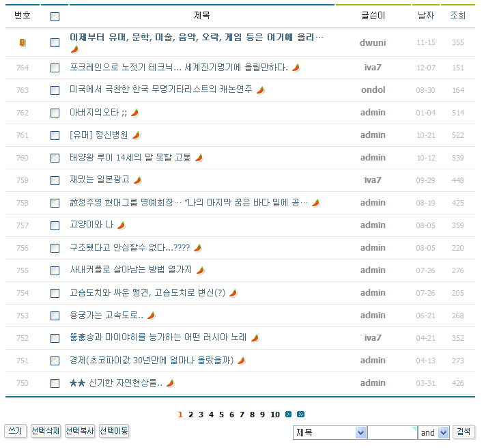Toggle the select-all checkbox in header

point(55,17)
